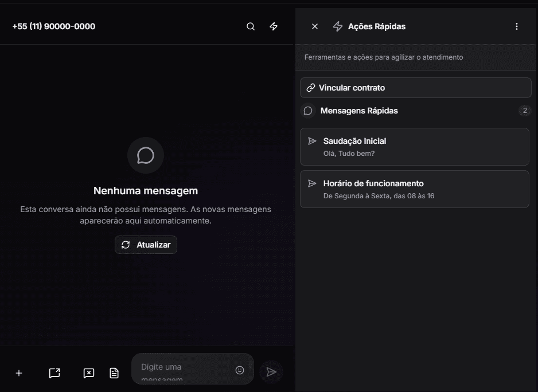Click the send message arrow button
Screen dimensions: 538x392
tap(271, 372)
